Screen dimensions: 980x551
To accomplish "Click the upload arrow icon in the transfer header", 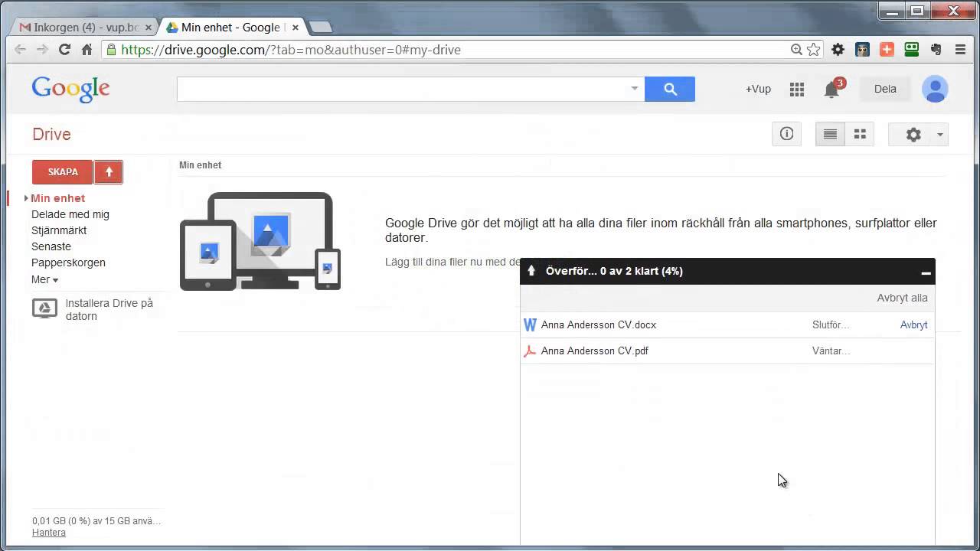I will pyautogui.click(x=531, y=271).
